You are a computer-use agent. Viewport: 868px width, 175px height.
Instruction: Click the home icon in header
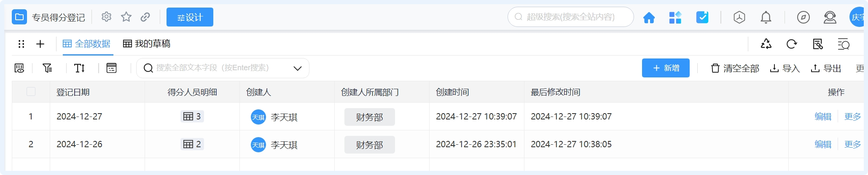(649, 18)
